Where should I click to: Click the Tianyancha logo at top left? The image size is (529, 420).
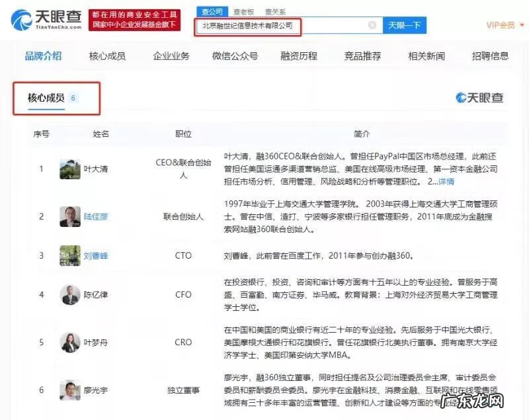click(x=48, y=19)
